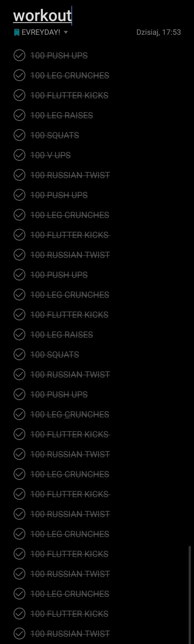Click the vertical scrollbar thumb
This screenshot has width=194, height=644.
pyautogui.click(x=190, y=594)
